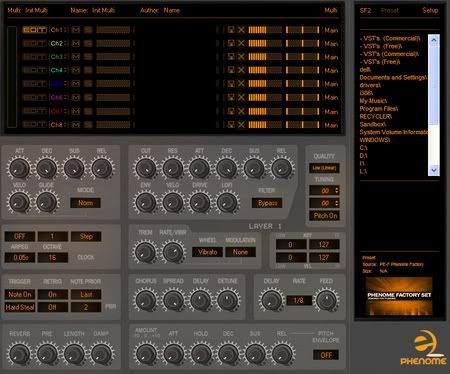The image size is (450, 374).
Task: Open the Program Files folder in browser
Action: tap(379, 109)
